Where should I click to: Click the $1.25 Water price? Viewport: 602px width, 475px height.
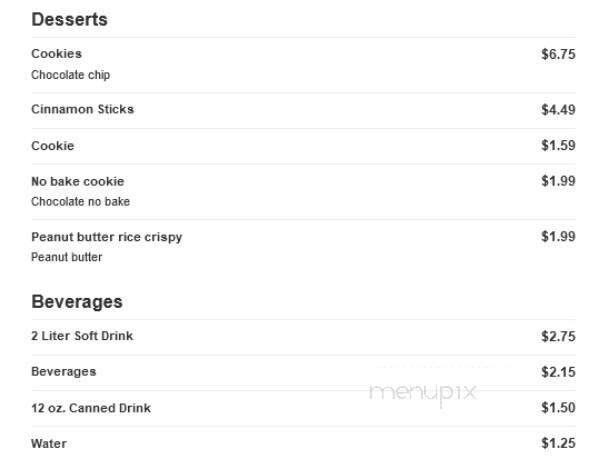click(558, 443)
